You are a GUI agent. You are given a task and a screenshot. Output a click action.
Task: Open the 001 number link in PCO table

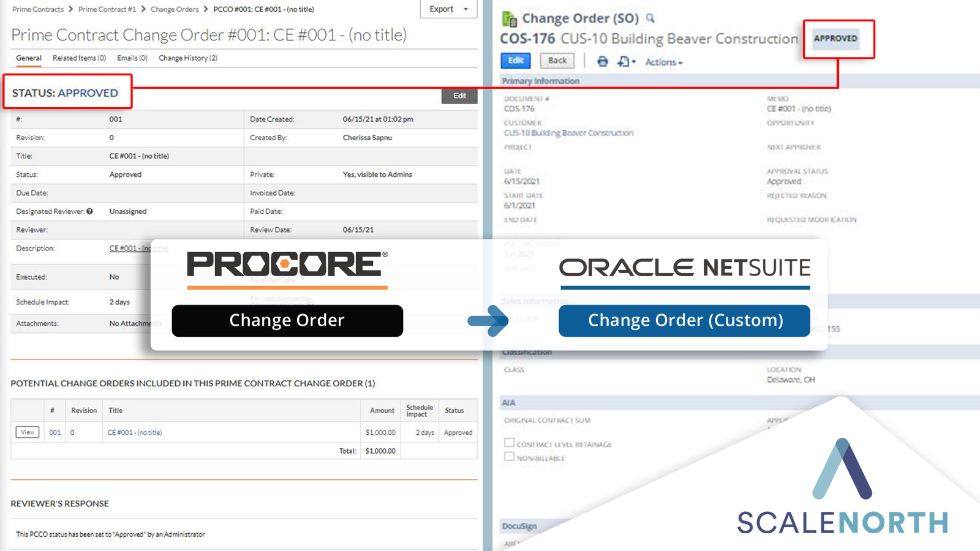(55, 432)
